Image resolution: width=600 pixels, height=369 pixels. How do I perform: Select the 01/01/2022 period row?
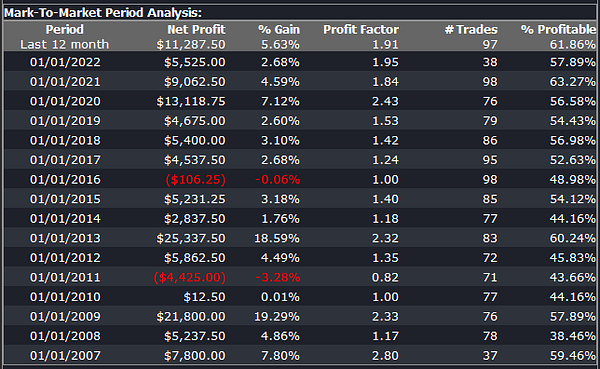[x=300, y=62]
